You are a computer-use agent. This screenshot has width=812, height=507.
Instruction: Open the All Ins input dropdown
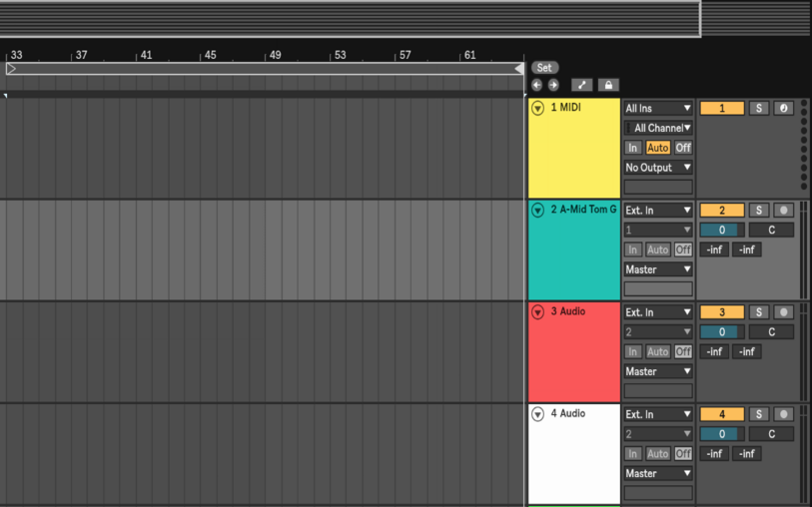click(x=658, y=108)
